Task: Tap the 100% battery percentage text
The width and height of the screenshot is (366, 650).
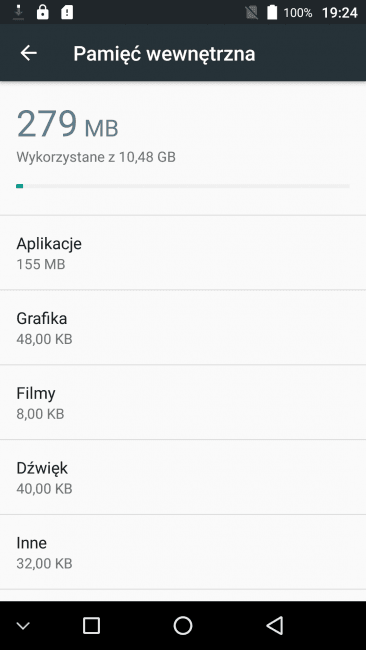Action: pos(298,13)
